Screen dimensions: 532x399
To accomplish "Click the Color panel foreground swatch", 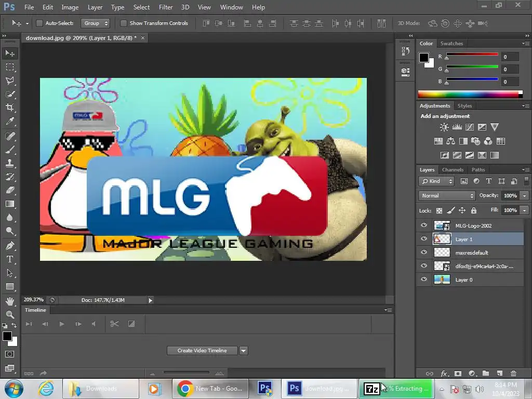I will 423,57.
